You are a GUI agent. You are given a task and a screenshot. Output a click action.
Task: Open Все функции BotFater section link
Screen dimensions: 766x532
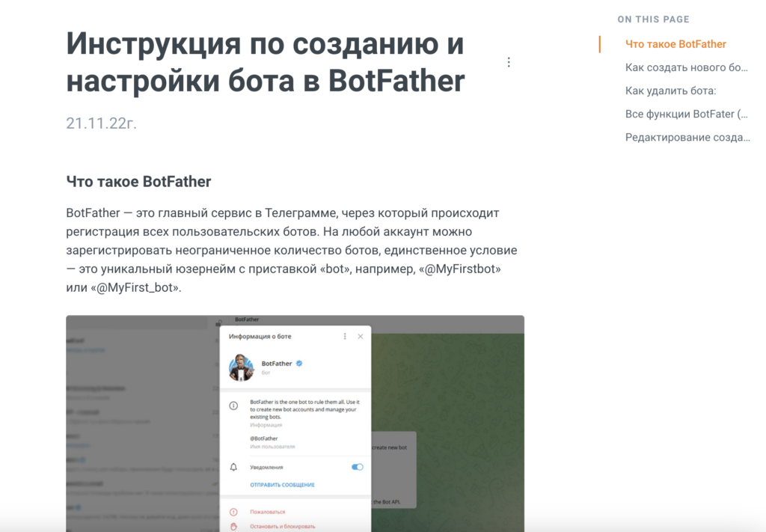(686, 114)
